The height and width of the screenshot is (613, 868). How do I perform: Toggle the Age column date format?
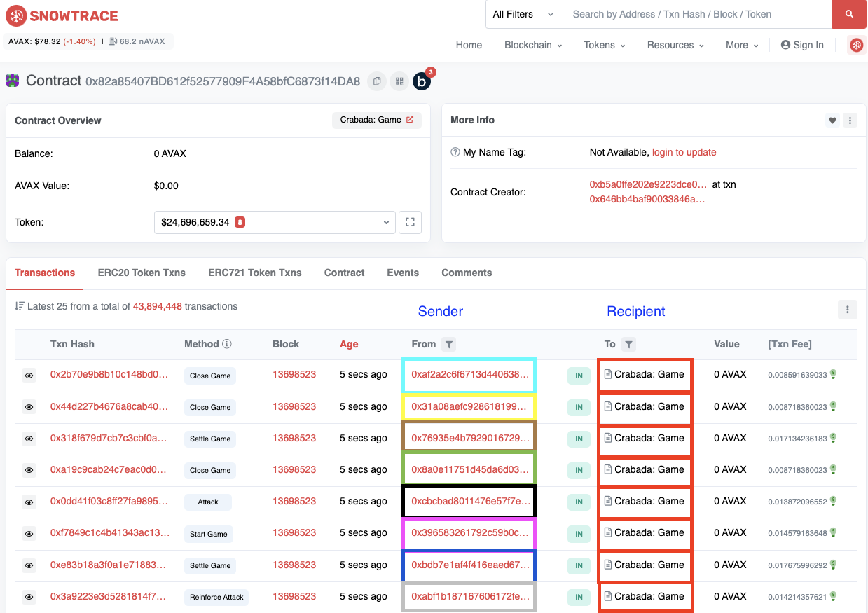(349, 344)
